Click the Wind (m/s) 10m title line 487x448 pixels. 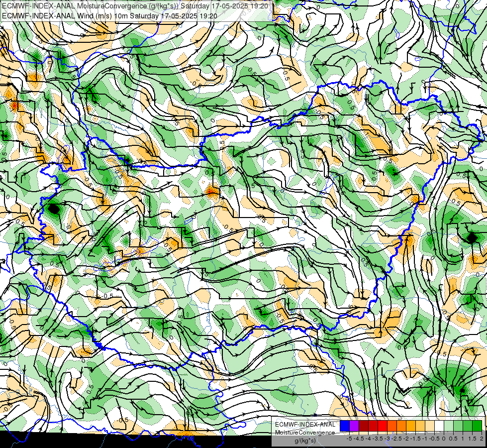pyautogui.click(x=109, y=15)
